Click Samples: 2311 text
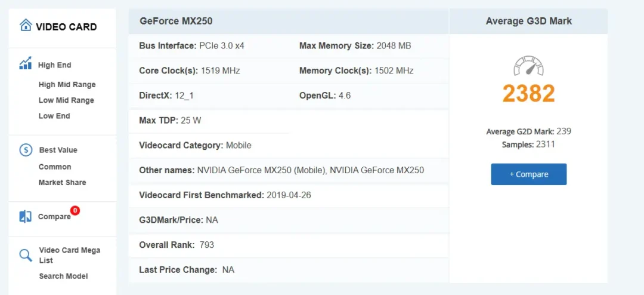The image size is (644, 295). click(x=528, y=145)
